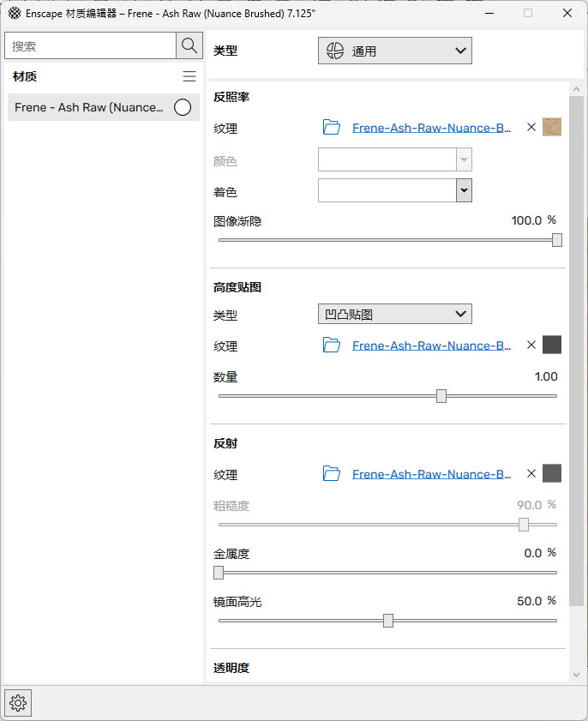Click the gray reflection texture thumbnail
588x721 pixels.
pos(552,473)
